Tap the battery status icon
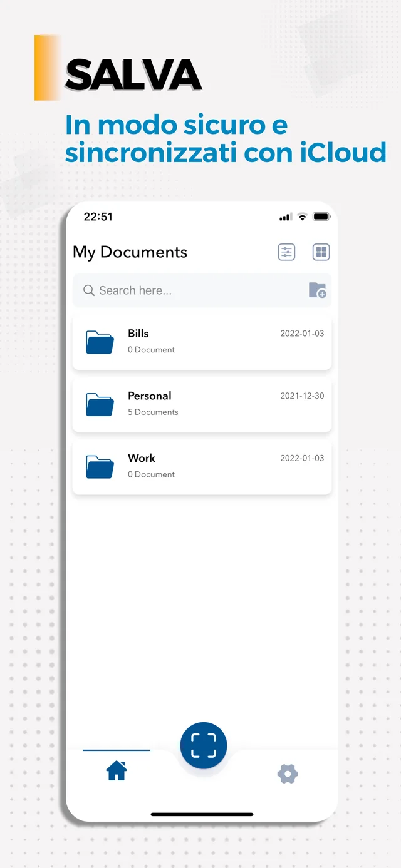Screen dimensions: 401x868 [x=321, y=217]
